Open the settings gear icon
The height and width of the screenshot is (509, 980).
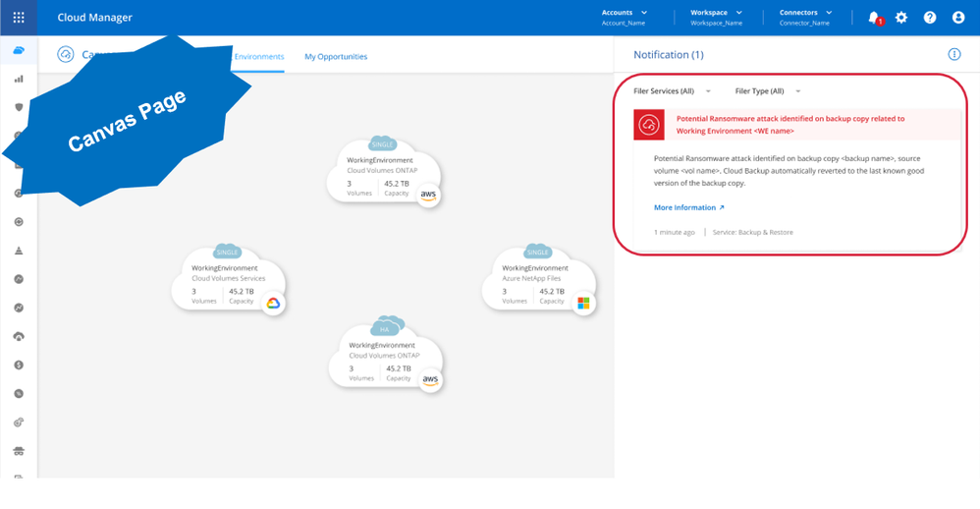point(901,18)
